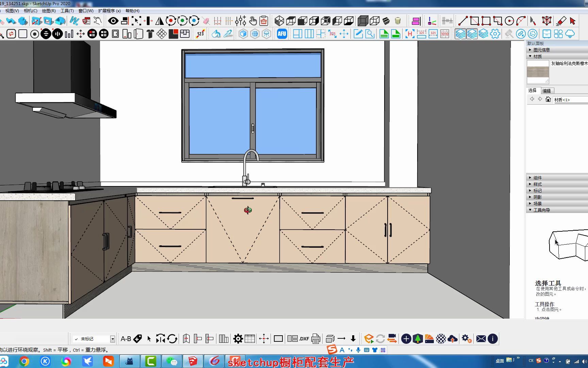Select the Line drawing tool
This screenshot has height=368, width=588.
[463, 21]
